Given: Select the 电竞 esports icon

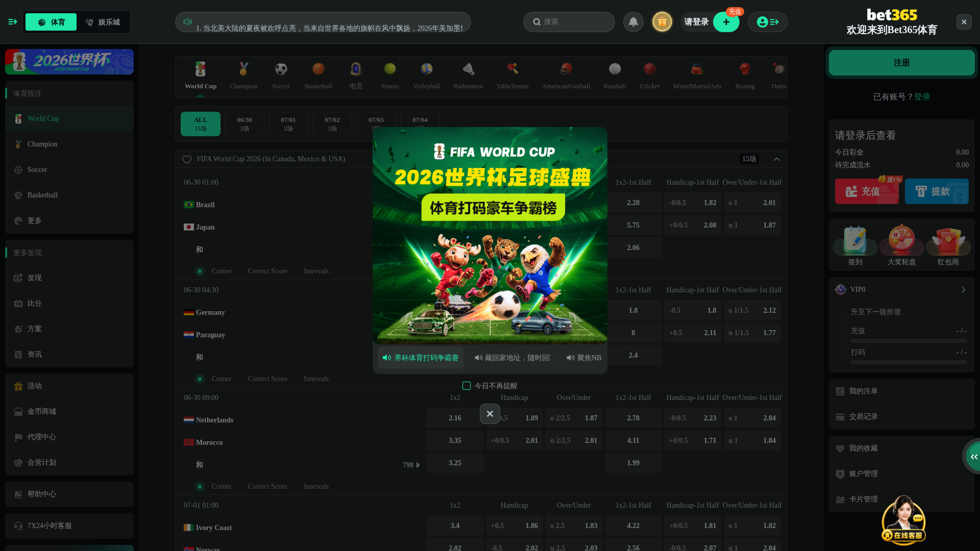Looking at the screenshot, I should [356, 69].
